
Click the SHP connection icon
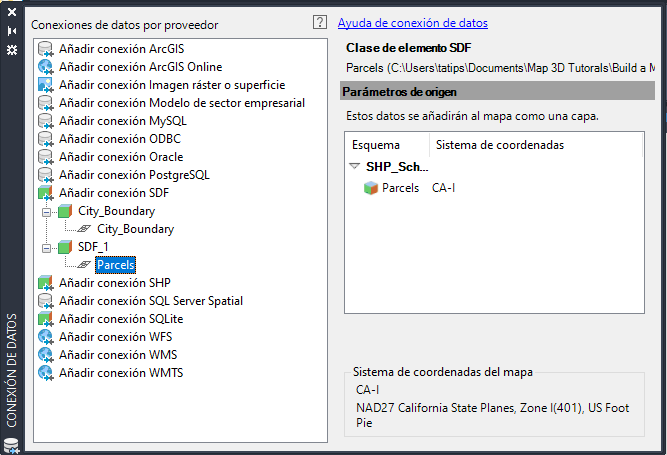45,283
